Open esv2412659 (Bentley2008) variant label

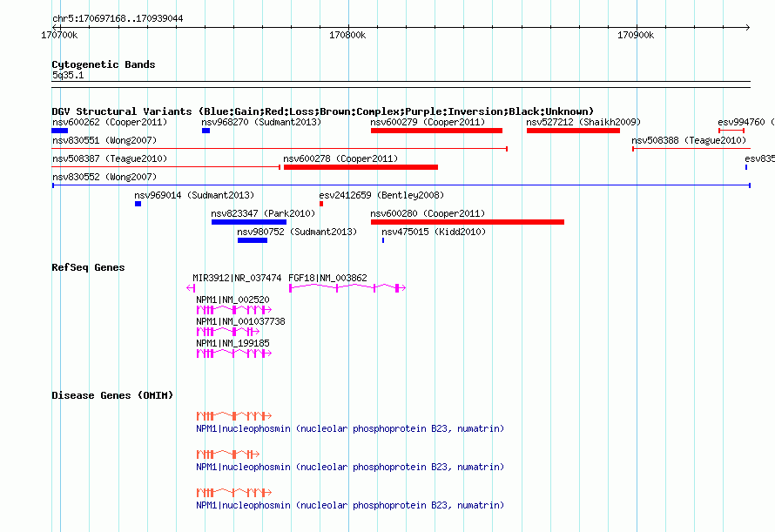[381, 195]
